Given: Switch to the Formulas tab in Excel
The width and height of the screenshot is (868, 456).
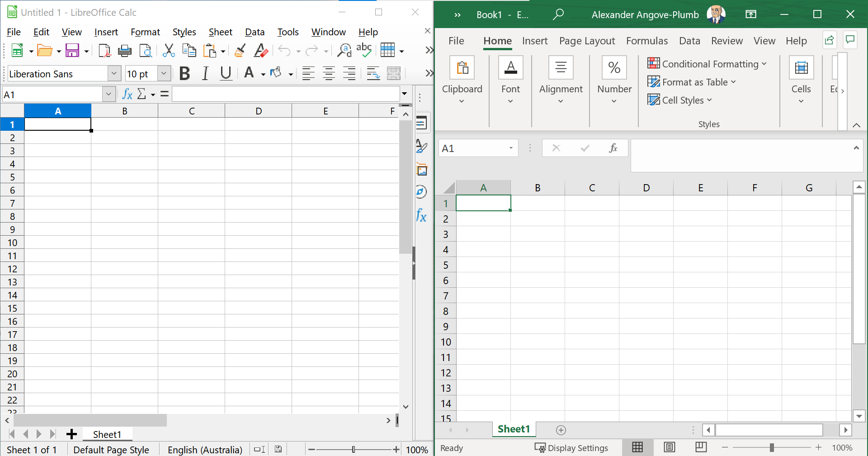Looking at the screenshot, I should pos(646,41).
